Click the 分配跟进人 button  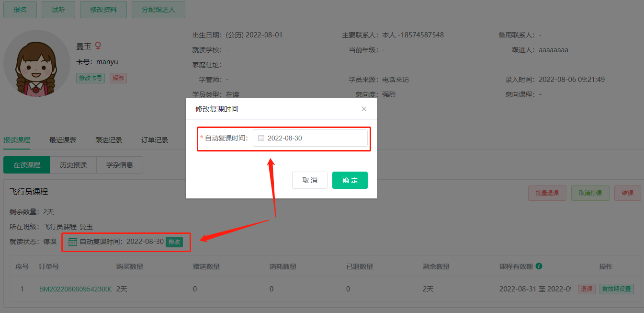click(x=158, y=10)
